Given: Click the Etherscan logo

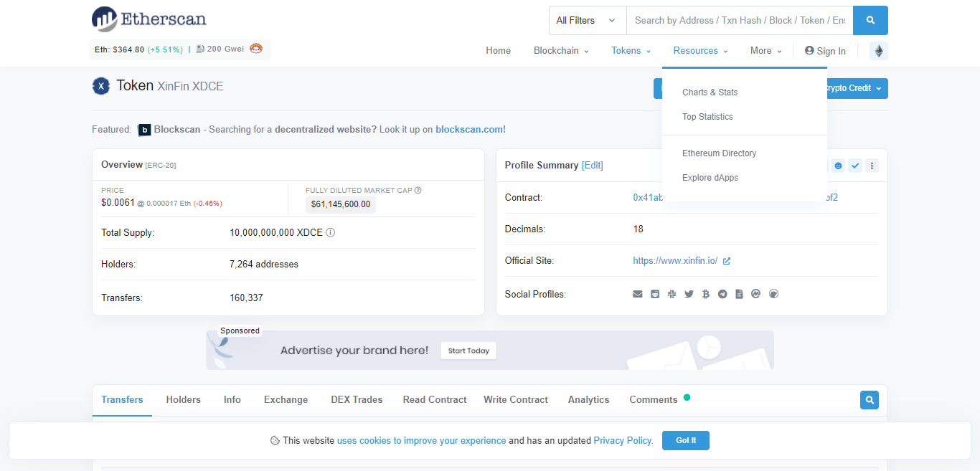Looking at the screenshot, I should coord(149,19).
